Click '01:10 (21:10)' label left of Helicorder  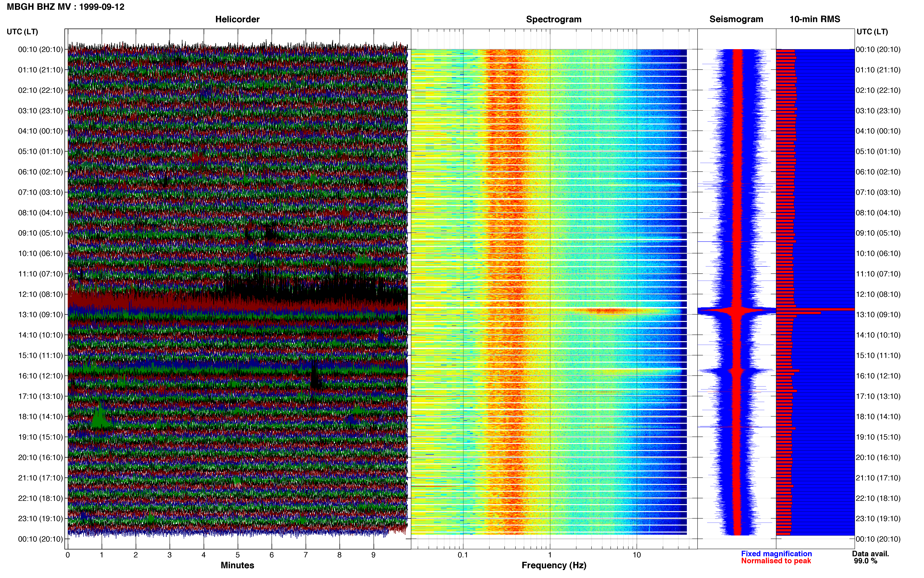(x=41, y=70)
